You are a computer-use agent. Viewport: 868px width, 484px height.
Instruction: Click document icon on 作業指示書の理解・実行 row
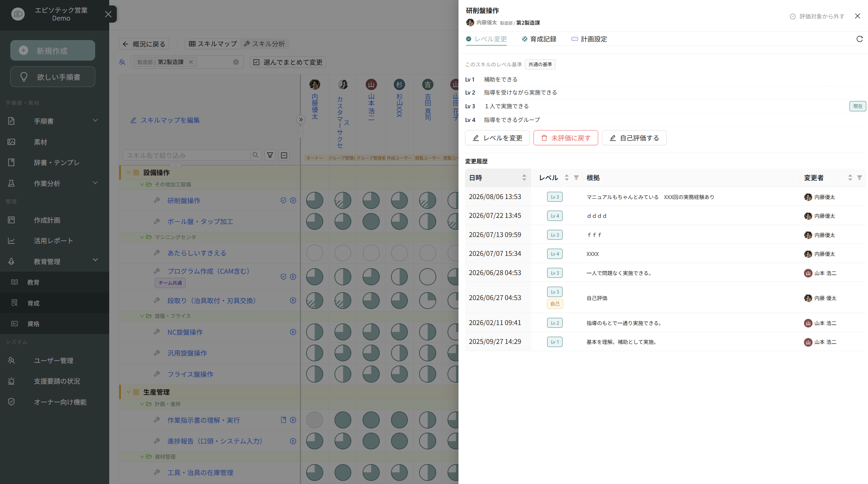tap(283, 420)
